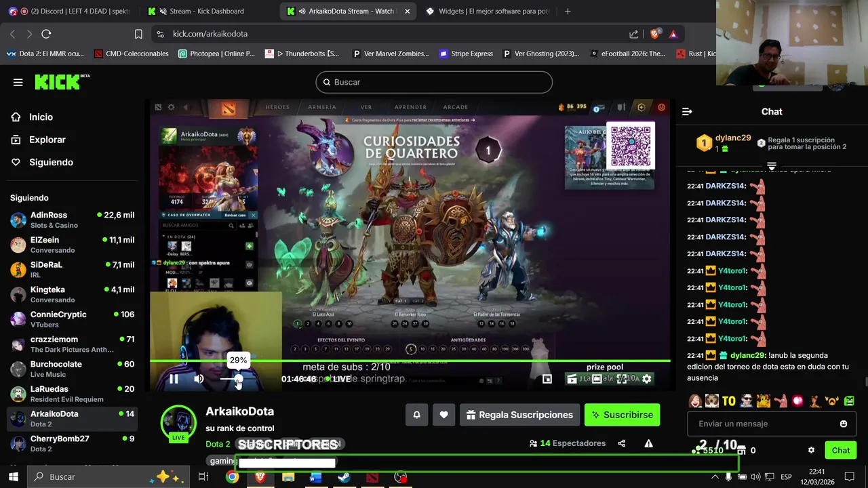Mute the stream volume icon

point(199,379)
